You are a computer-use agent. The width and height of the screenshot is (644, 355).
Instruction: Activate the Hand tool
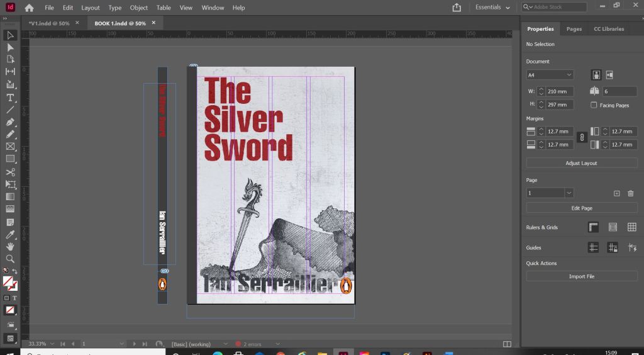point(10,247)
